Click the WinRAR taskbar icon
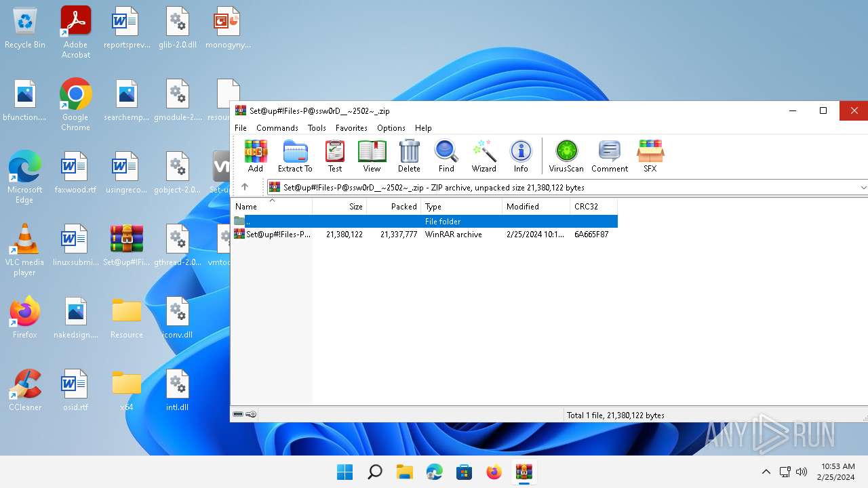 [x=524, y=472]
